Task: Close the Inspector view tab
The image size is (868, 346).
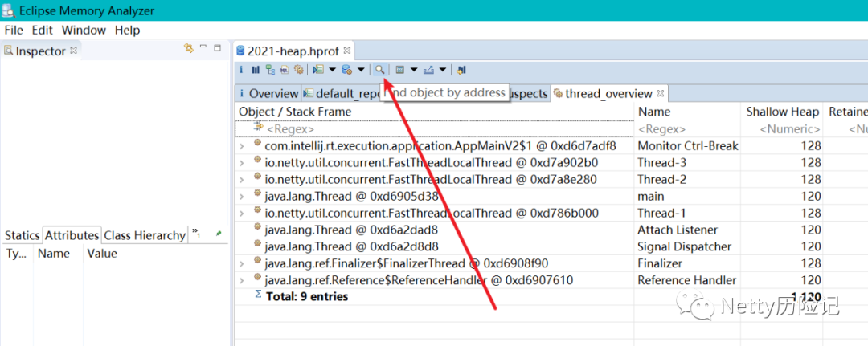Action: coord(73,51)
